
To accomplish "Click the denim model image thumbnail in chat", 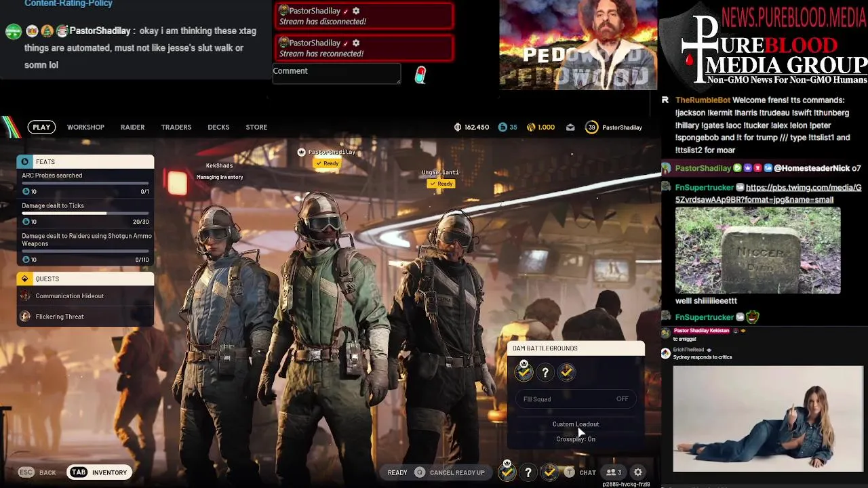I will [768, 419].
